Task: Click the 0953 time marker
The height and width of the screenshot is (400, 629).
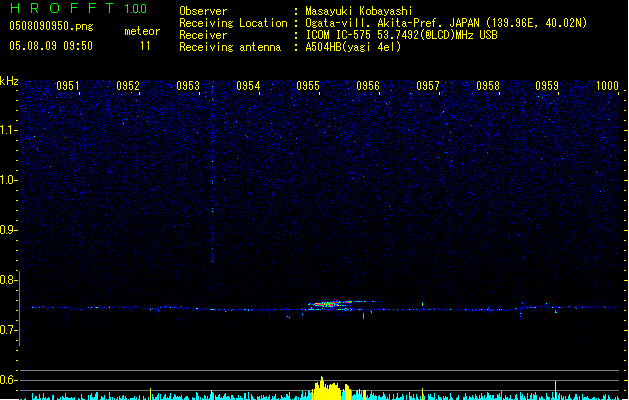Action: [x=188, y=86]
